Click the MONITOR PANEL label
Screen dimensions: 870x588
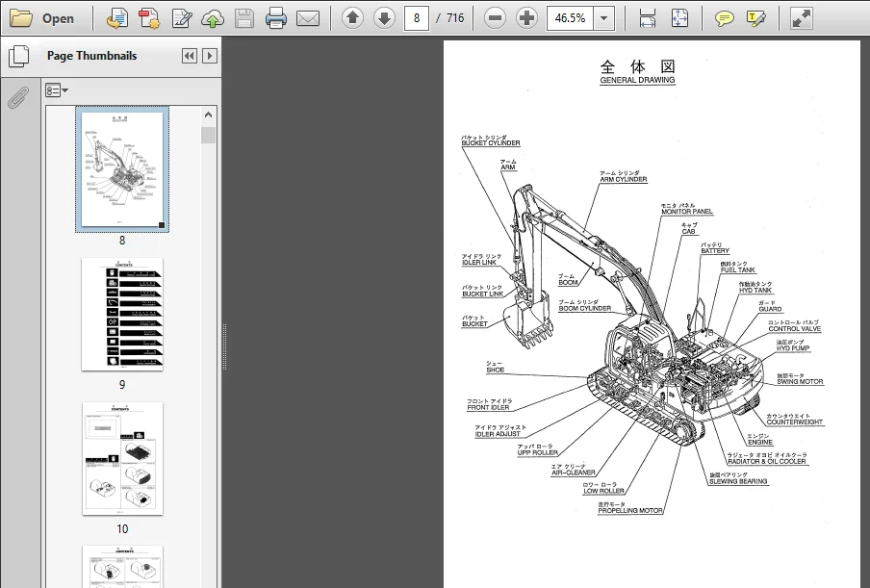coord(687,212)
